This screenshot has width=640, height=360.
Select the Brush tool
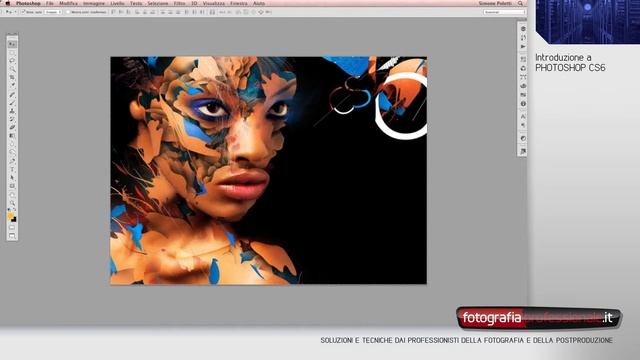[12, 102]
